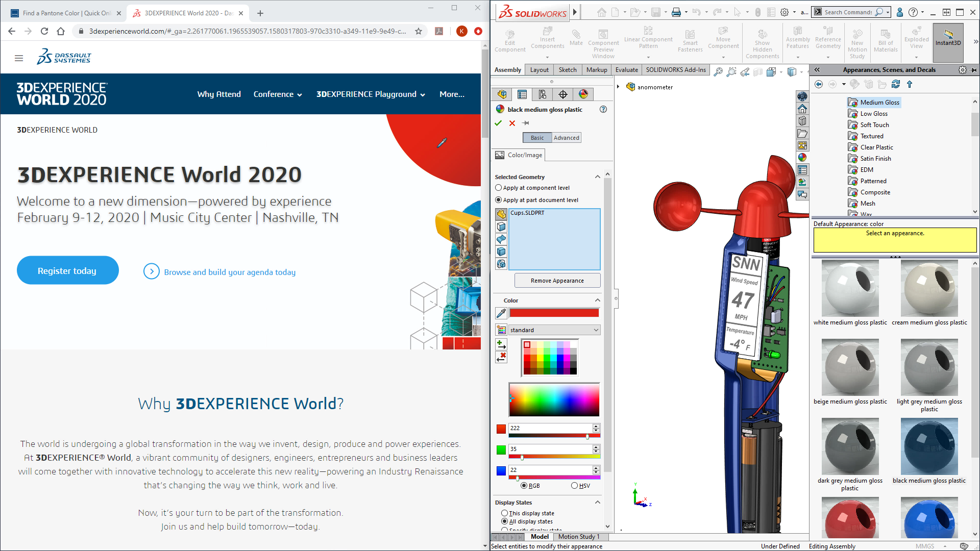Select Apply at component level option
Viewport: 980px width, 551px height.
pyautogui.click(x=498, y=188)
